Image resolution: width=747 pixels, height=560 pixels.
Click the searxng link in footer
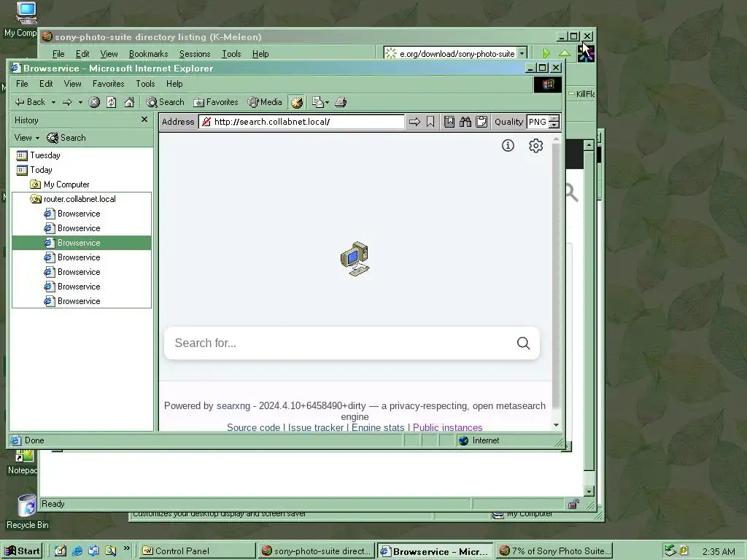pyautogui.click(x=233, y=405)
